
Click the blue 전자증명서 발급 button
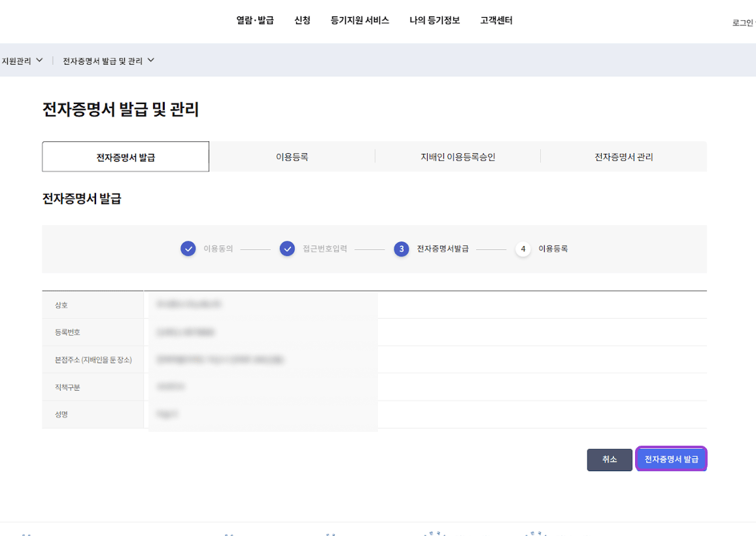[x=671, y=459]
